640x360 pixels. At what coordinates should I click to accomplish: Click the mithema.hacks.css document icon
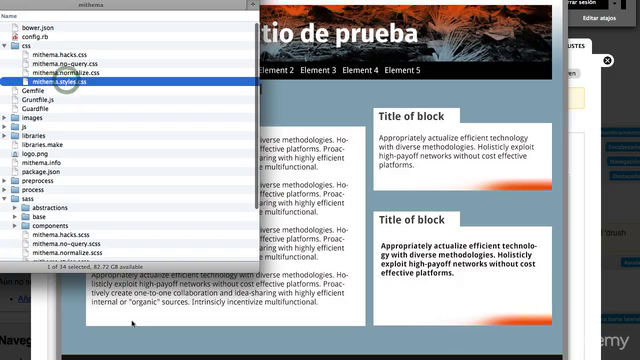click(x=26, y=55)
